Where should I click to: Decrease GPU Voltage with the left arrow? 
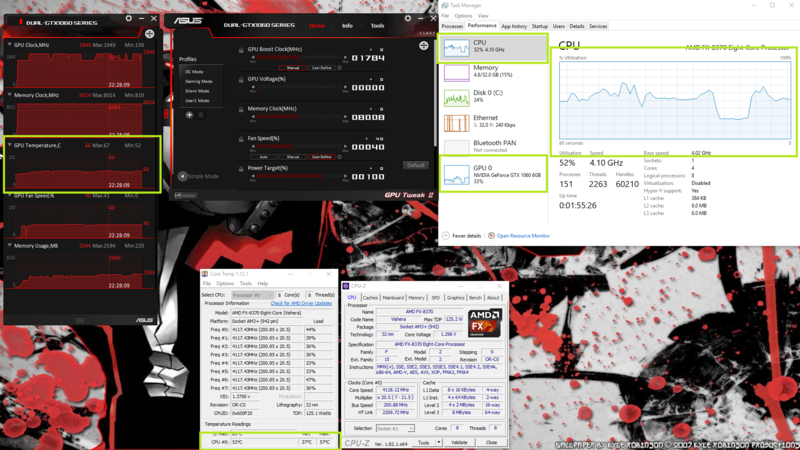click(253, 87)
